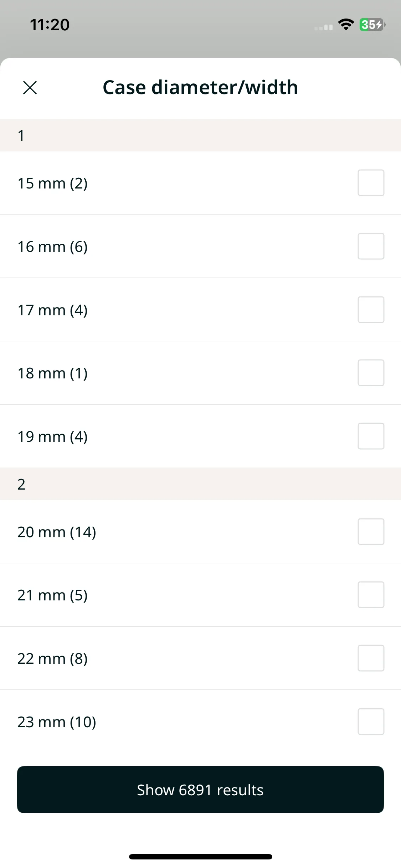This screenshot has height=868, width=401.
Task: Tap the 11:20 clock in status bar
Action: click(50, 25)
